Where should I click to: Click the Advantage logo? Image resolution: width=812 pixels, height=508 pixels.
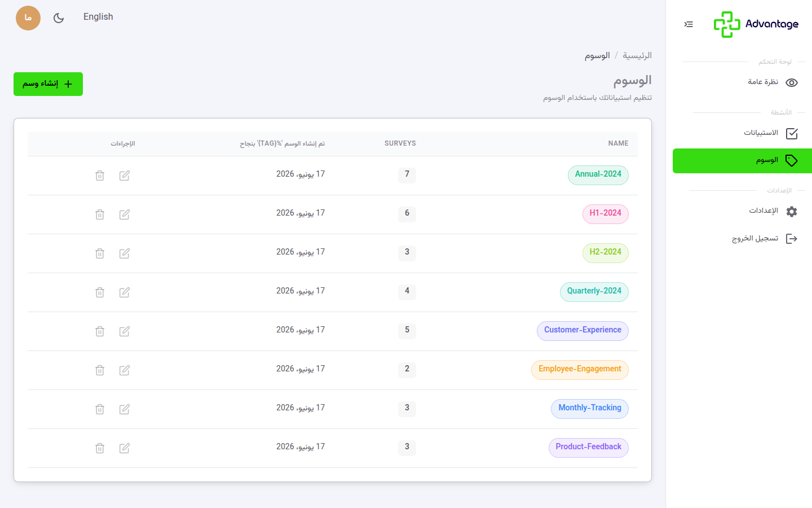pyautogui.click(x=756, y=24)
